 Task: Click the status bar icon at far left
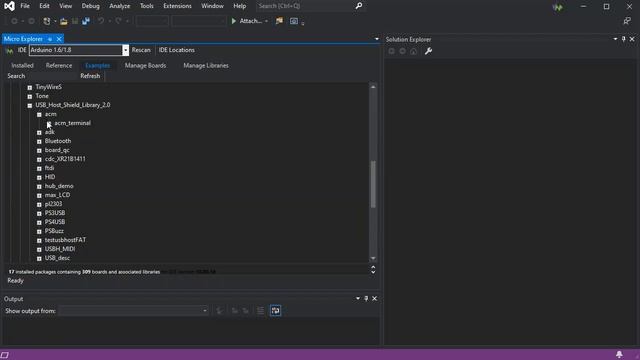coord(4,355)
